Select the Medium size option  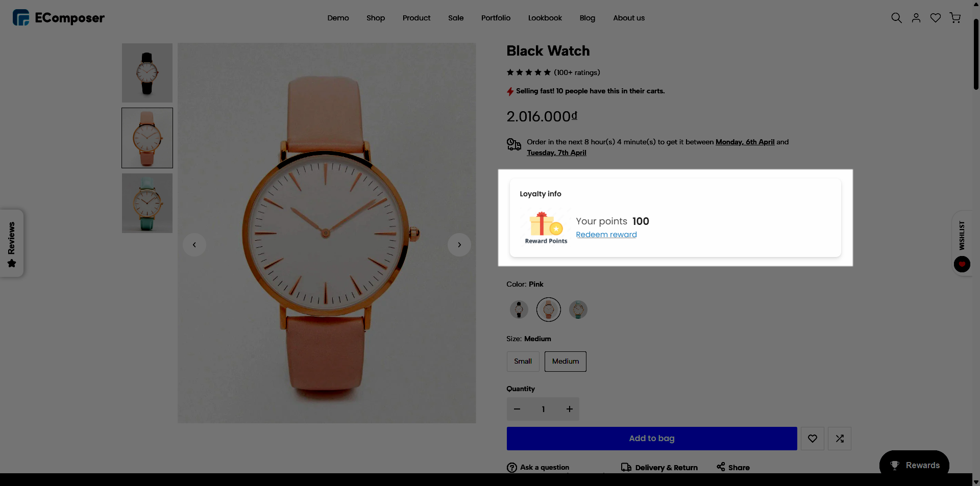click(566, 362)
